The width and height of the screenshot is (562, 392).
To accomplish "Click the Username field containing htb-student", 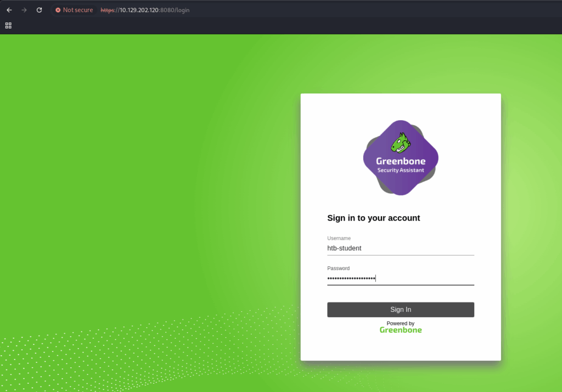I will pos(401,248).
